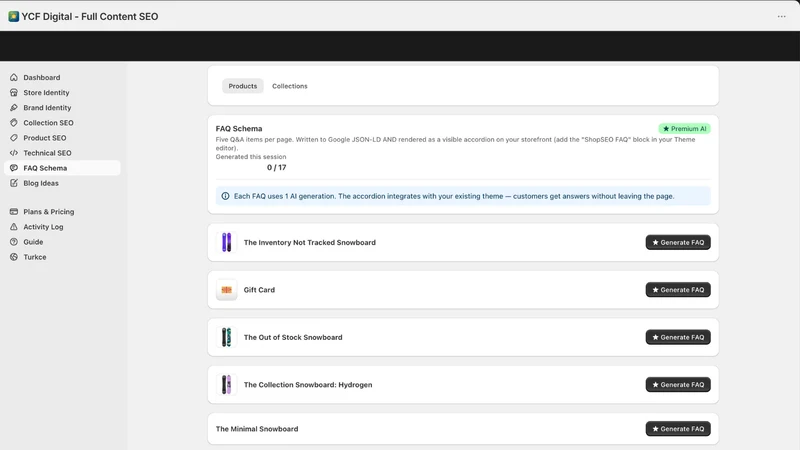Open the Activity Log
800x450 pixels.
coord(62,227)
